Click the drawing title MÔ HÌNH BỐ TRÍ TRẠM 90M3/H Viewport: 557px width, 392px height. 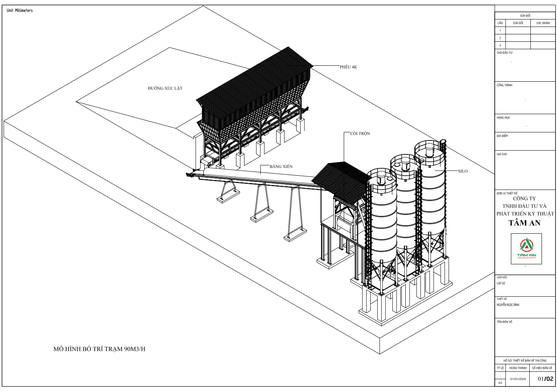pyautogui.click(x=99, y=349)
